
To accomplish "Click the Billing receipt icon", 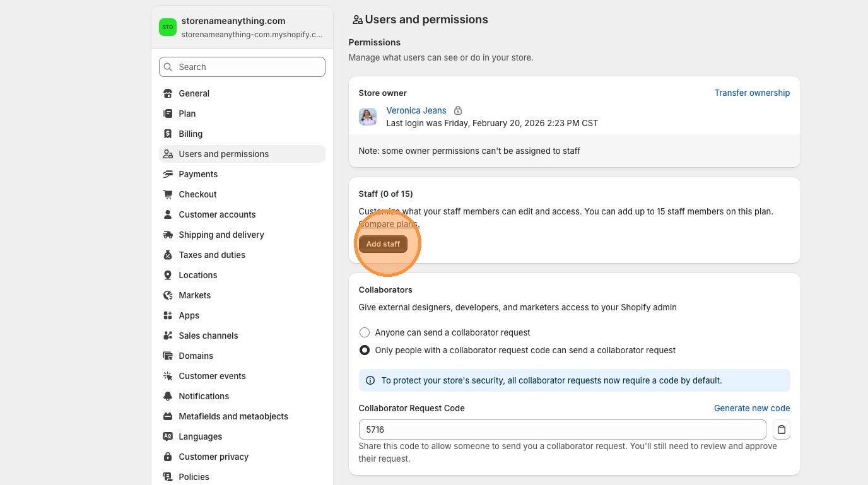I will 168,134.
